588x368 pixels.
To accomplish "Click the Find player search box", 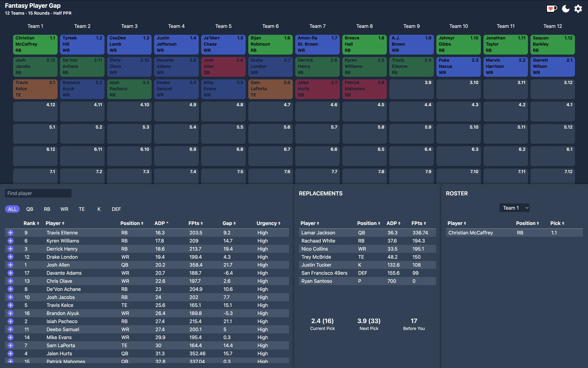I will 38,193.
